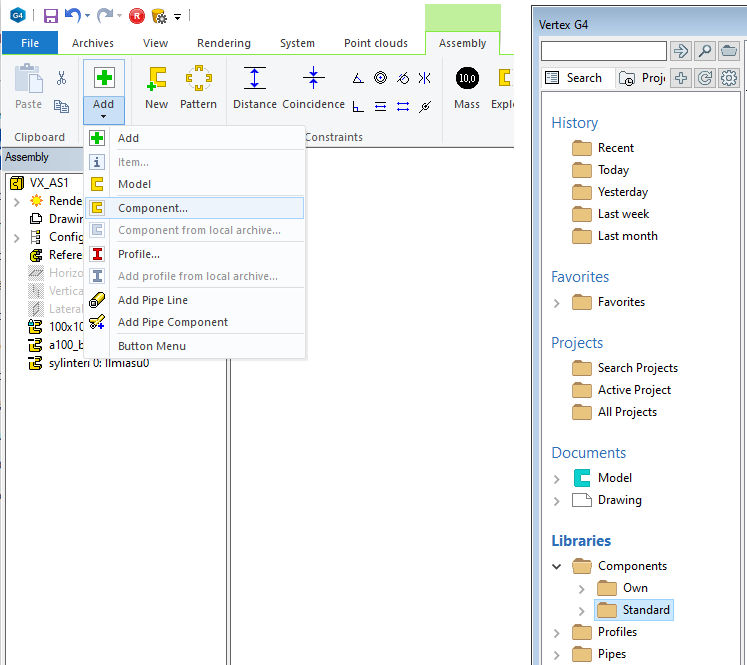Click the Distance constraint tool
The image size is (747, 665).
pos(255,88)
